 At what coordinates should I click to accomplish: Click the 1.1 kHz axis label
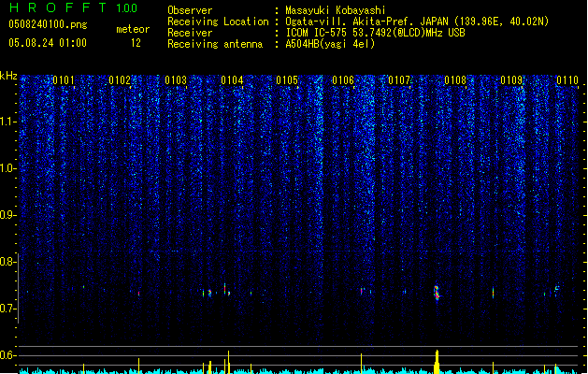[7, 122]
